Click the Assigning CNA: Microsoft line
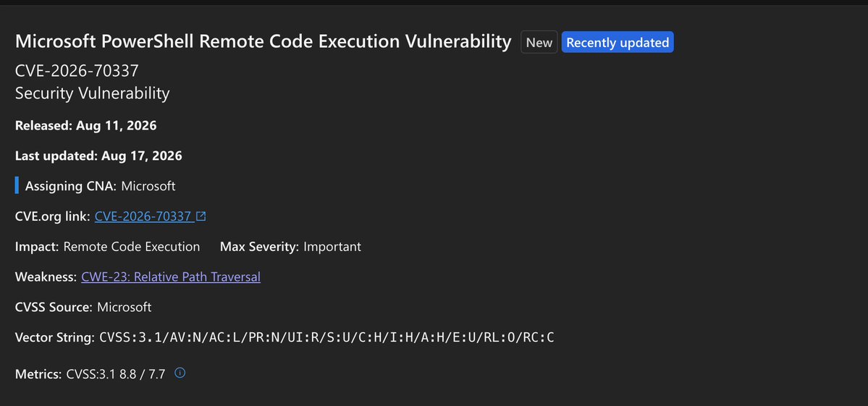868x406 pixels. point(100,186)
